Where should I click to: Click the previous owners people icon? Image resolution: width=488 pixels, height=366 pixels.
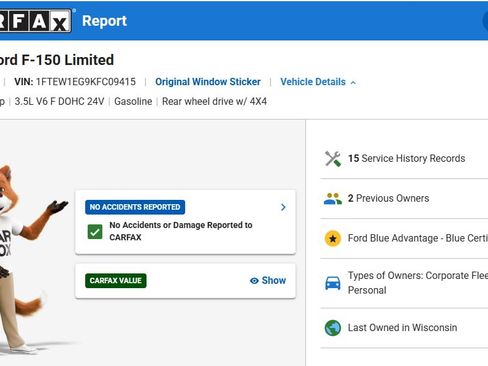[x=333, y=199]
